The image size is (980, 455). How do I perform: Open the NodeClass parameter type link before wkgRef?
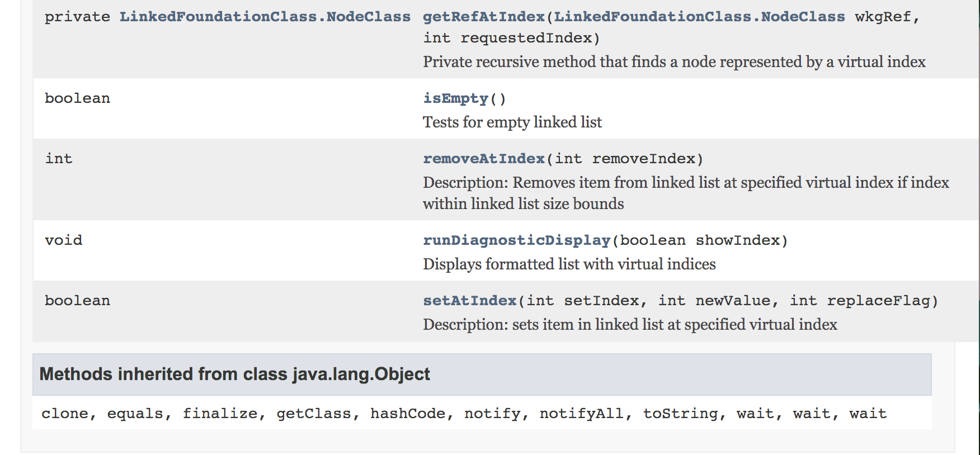700,17
